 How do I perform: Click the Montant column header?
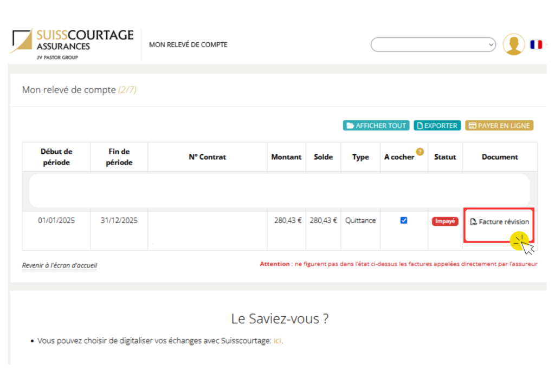pyautogui.click(x=286, y=157)
